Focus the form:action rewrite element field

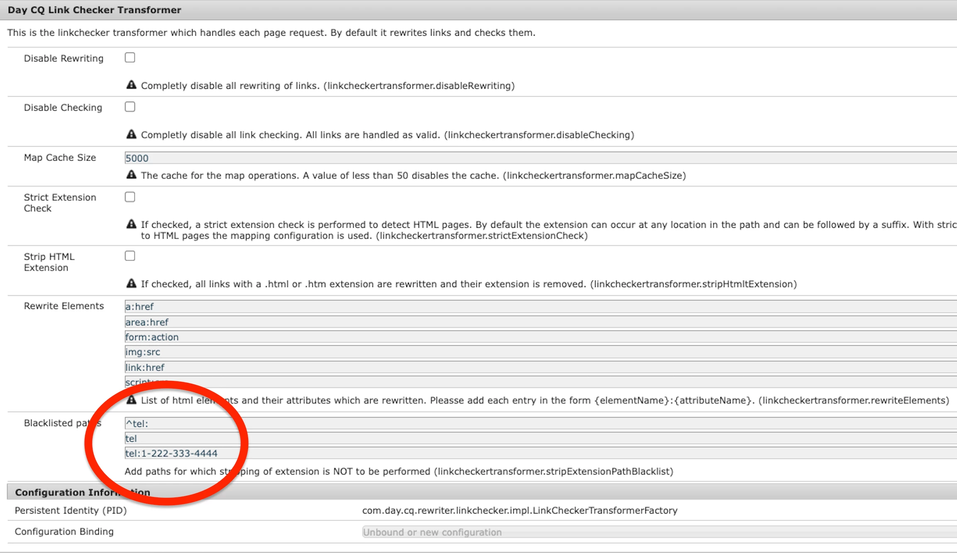point(540,337)
